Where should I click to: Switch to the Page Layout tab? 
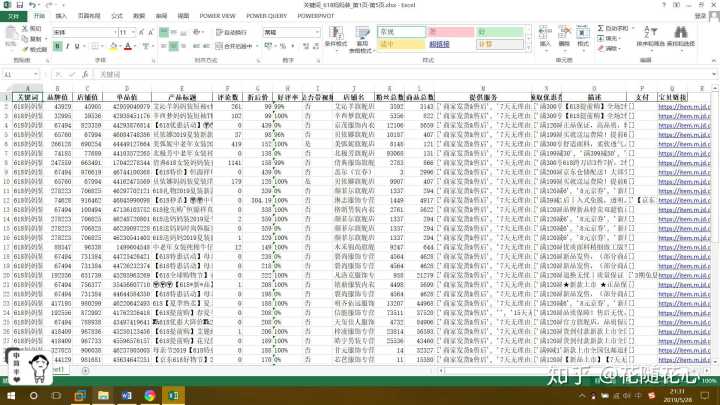click(x=89, y=16)
